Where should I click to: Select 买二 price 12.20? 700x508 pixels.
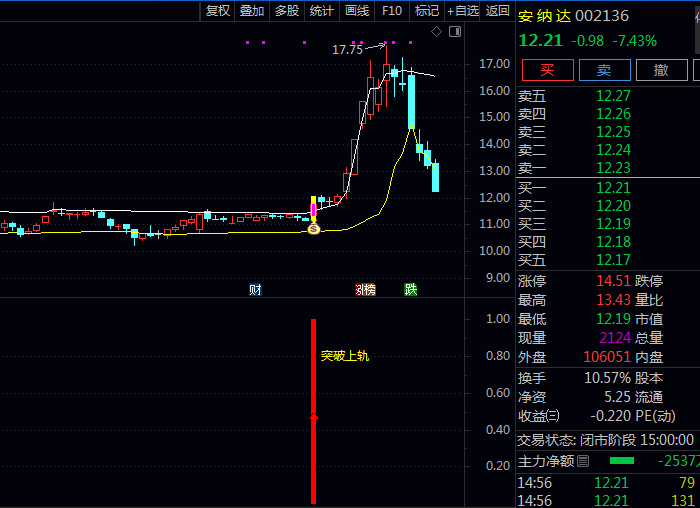613,206
